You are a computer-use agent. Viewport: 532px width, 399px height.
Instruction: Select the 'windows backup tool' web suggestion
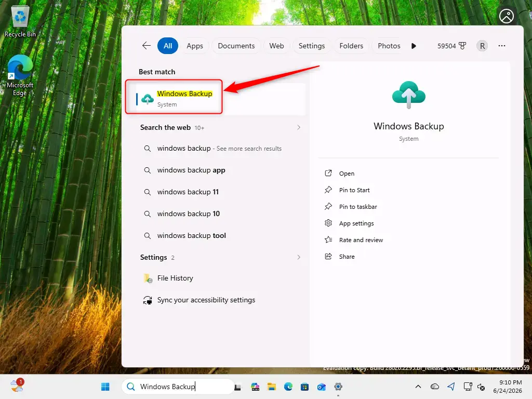220,235
